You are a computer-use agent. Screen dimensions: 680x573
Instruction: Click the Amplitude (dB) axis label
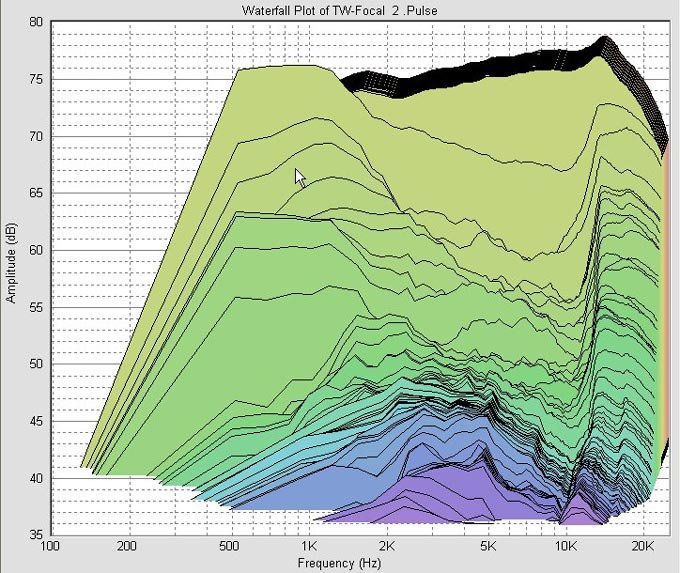click(x=11, y=264)
